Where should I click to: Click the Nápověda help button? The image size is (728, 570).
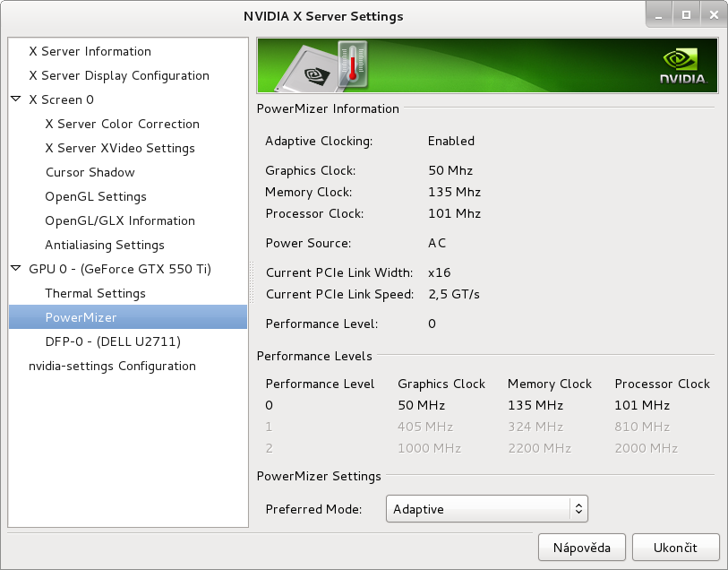point(582,548)
